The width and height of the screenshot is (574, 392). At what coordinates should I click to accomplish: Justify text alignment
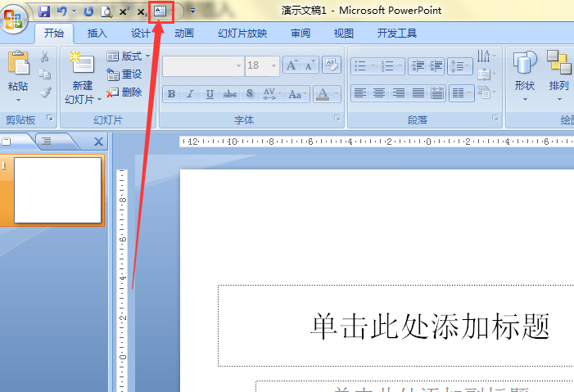418,93
